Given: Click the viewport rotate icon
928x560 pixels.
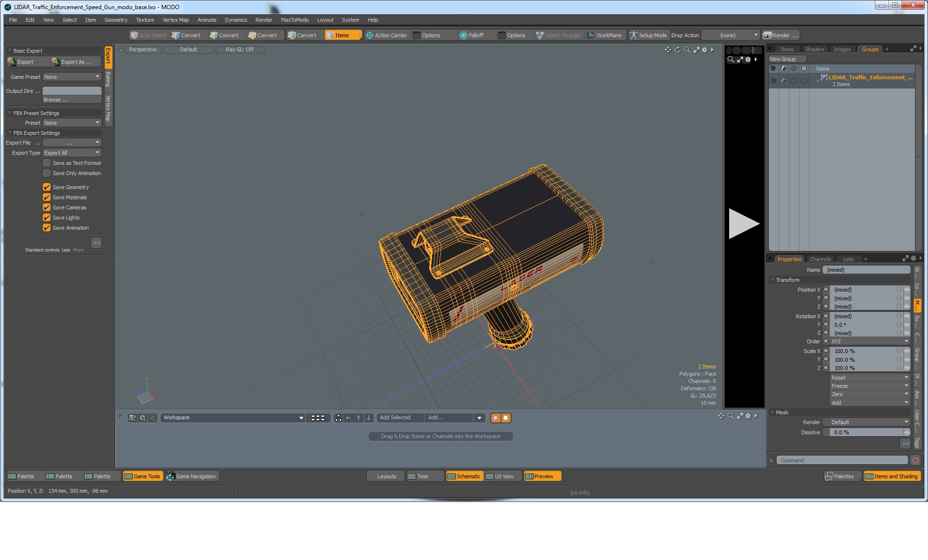Looking at the screenshot, I should coord(677,50).
